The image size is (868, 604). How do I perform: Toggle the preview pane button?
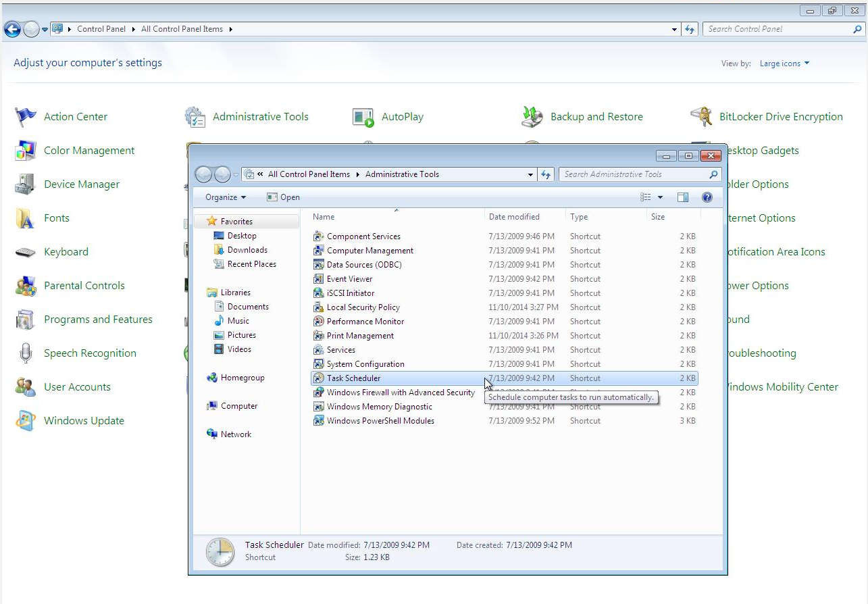[683, 197]
